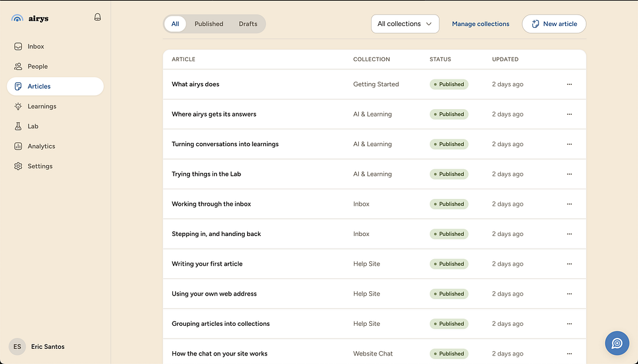This screenshot has width=638, height=364.
Task: Open more options for What airys does
Action: [569, 84]
